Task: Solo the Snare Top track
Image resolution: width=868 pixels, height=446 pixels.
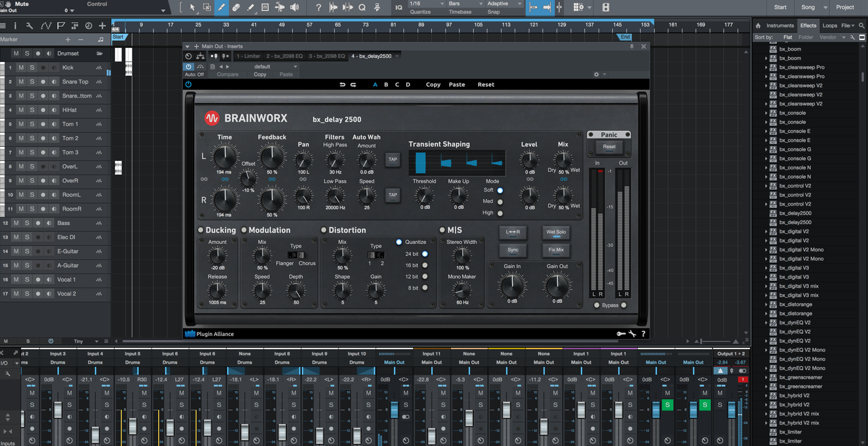Action: tap(32, 82)
